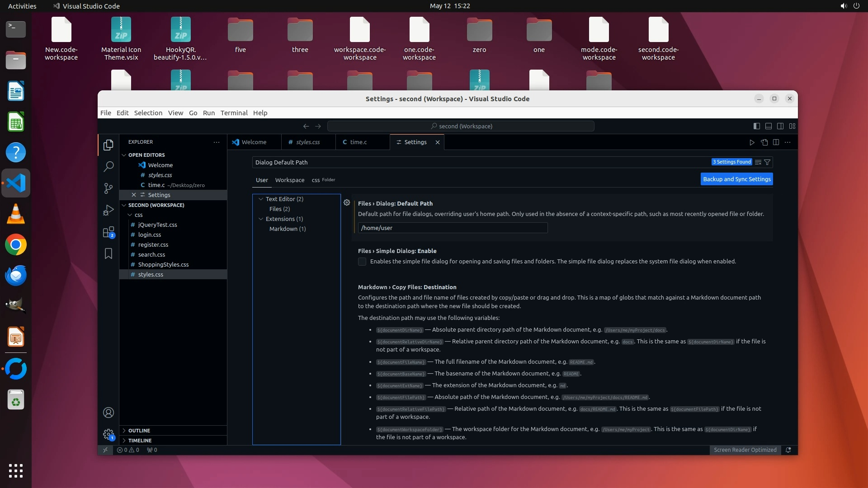The image size is (868, 488).
Task: Click the Accounts icon in activity bar
Action: tap(108, 413)
